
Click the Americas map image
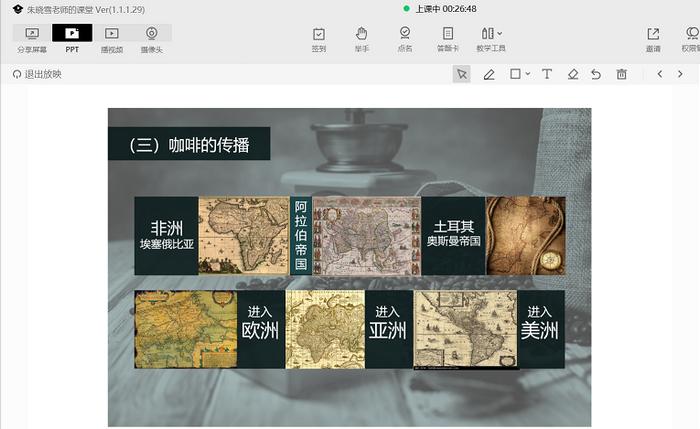(466, 329)
